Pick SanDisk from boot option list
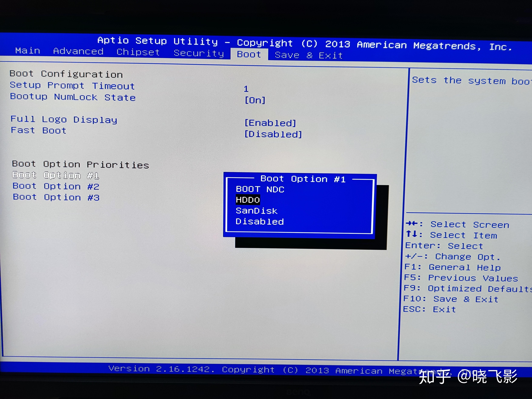 256,211
